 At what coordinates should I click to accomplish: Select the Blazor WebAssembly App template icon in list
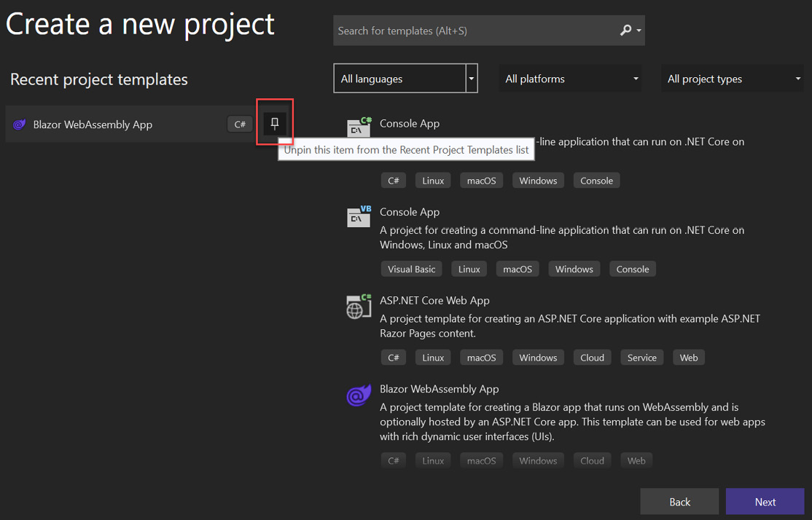(x=359, y=395)
